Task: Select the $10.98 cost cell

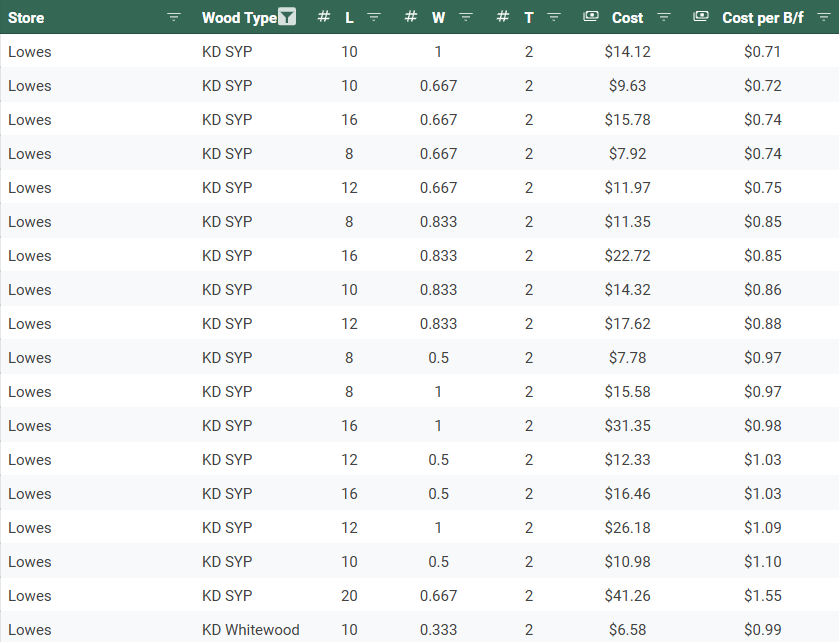Action: pos(628,562)
